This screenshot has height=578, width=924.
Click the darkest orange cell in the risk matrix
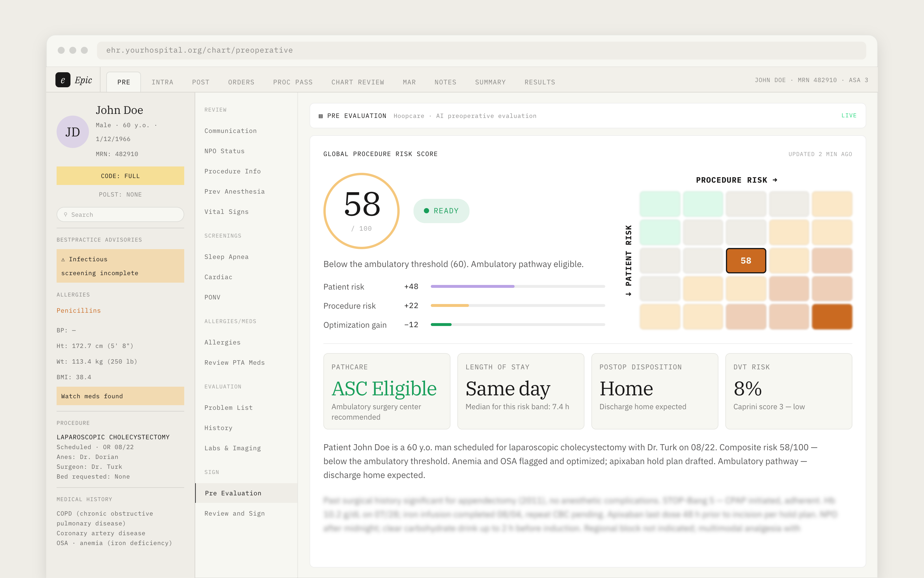(832, 317)
